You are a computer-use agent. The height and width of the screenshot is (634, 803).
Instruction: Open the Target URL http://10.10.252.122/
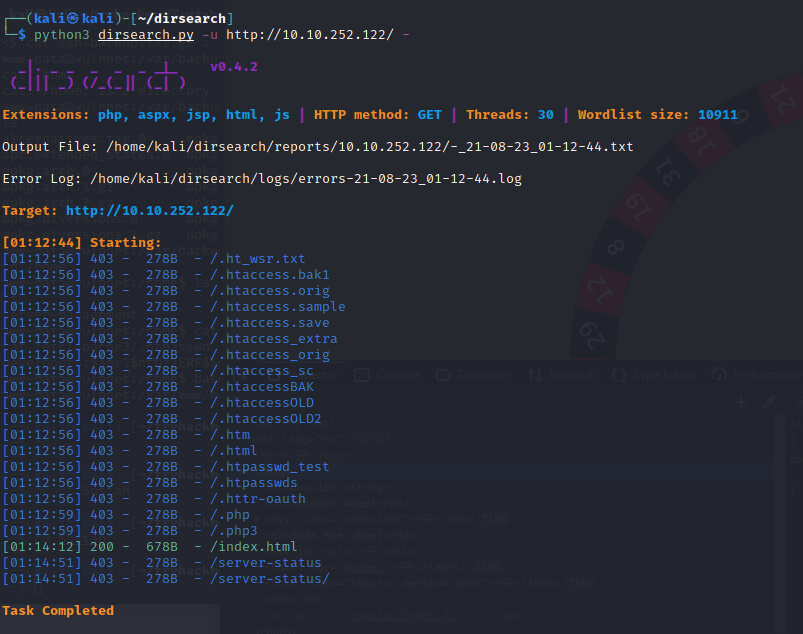tap(149, 211)
